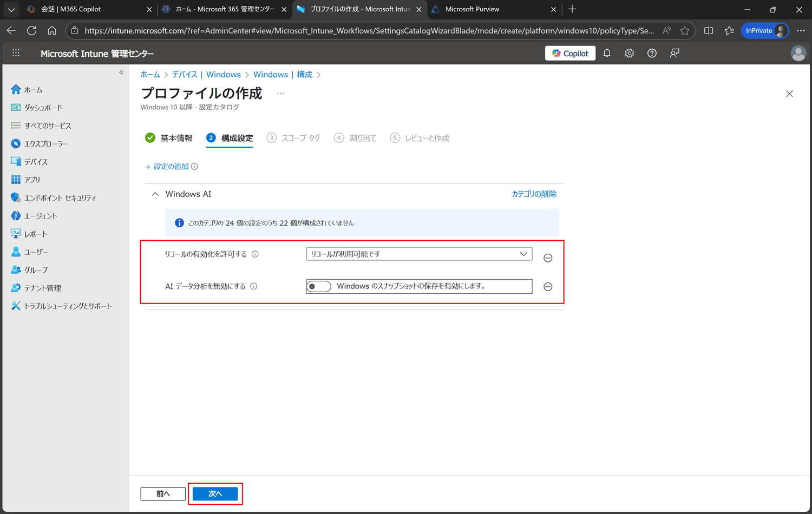Image resolution: width=812 pixels, height=514 pixels.
Task: Open the app launcher waffle icon
Action: (x=16, y=53)
